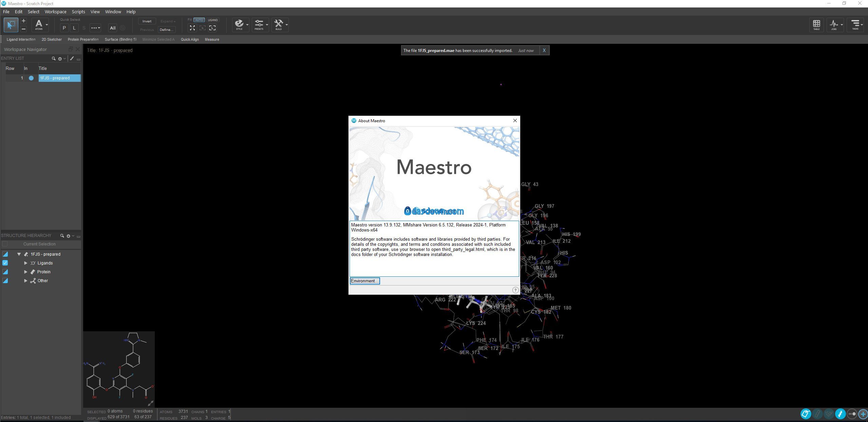Viewport: 868px width, 422px height.
Task: Open the Scripts menu
Action: click(x=78, y=12)
